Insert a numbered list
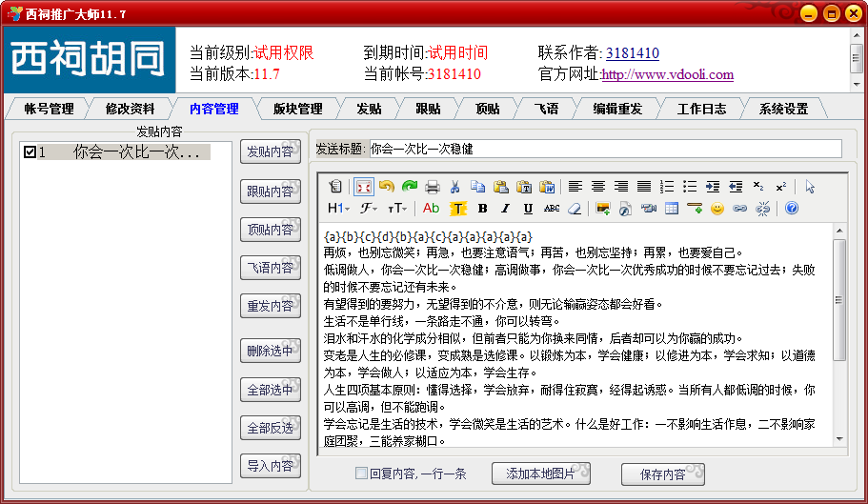Screen dimensions: 868x504 [667, 187]
